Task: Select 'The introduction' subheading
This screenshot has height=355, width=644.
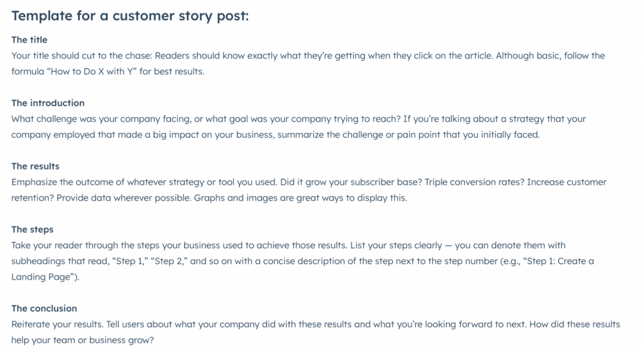Action: (x=48, y=103)
